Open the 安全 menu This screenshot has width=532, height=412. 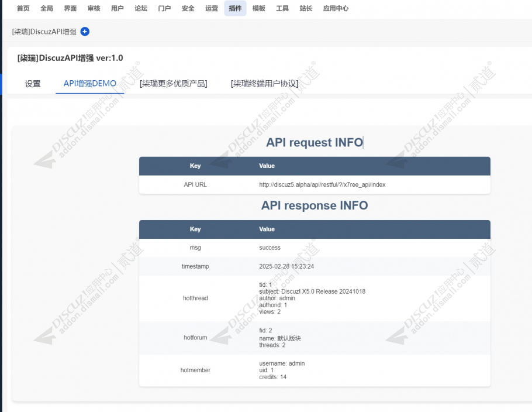(x=188, y=8)
